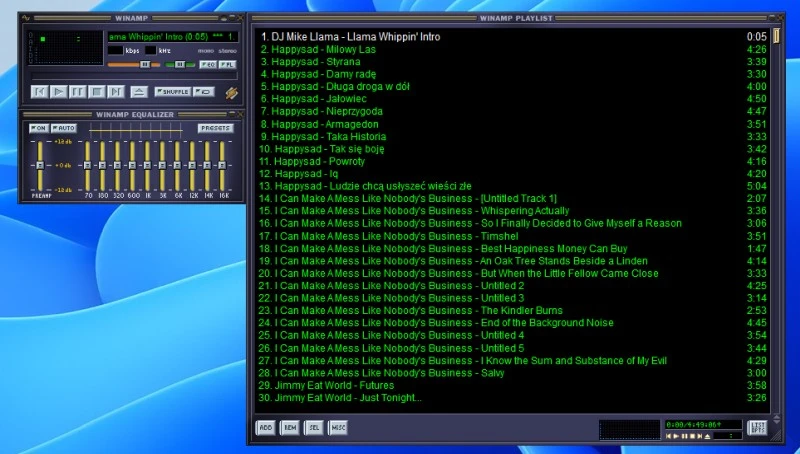Select track 17 Timshel
Image resolution: width=800 pixels, height=454 pixels.
click(512, 236)
